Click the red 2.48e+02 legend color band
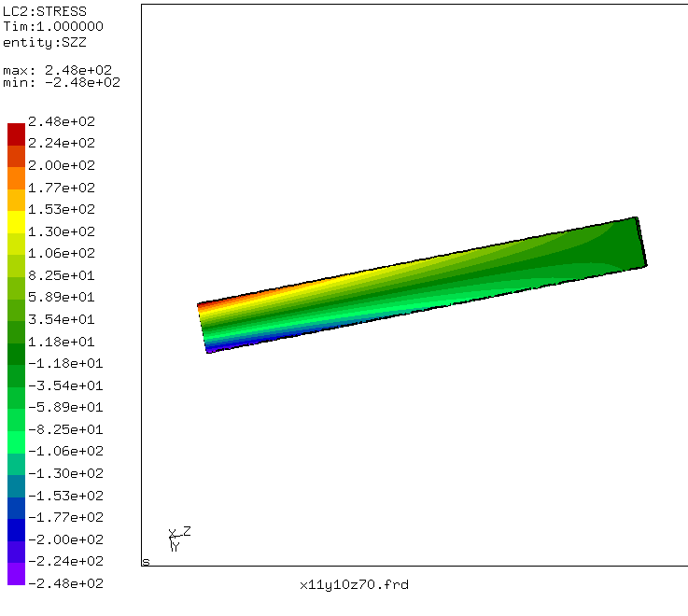Screen dimensions: 688x616 16,134
